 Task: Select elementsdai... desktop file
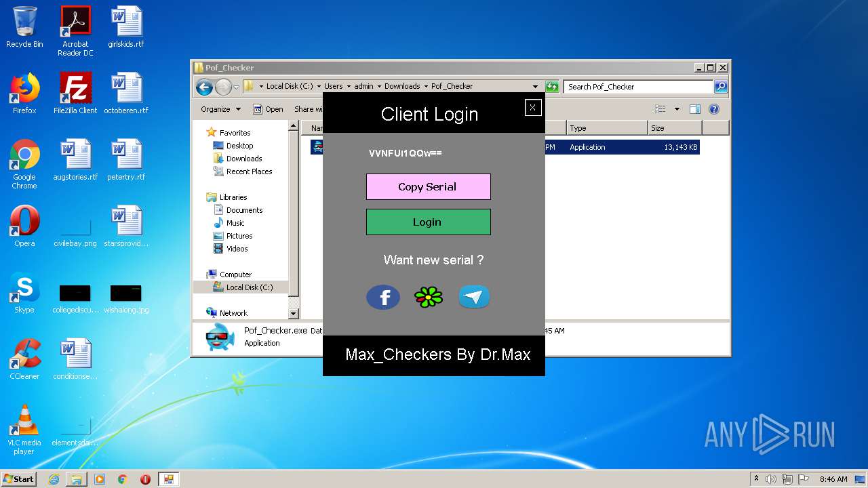(x=75, y=432)
